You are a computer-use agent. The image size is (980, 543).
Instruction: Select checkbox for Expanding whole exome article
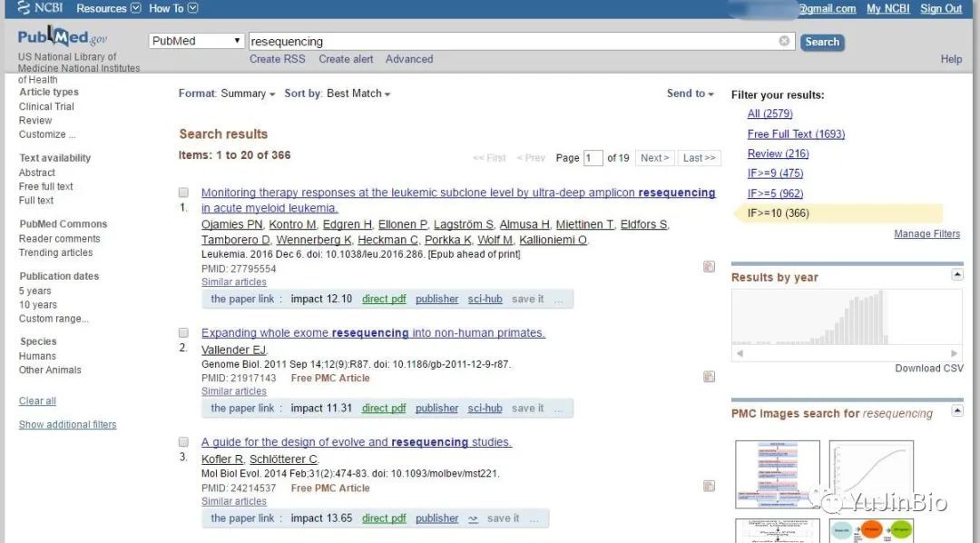point(183,333)
